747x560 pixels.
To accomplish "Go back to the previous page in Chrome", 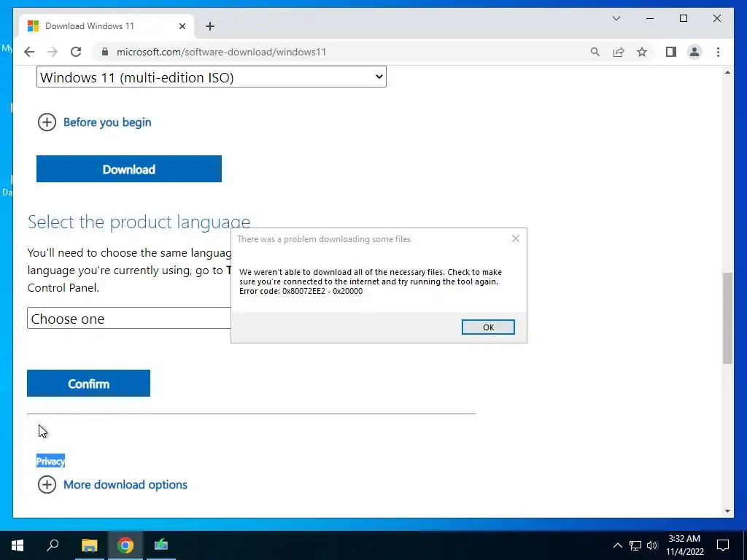I will coord(29,52).
